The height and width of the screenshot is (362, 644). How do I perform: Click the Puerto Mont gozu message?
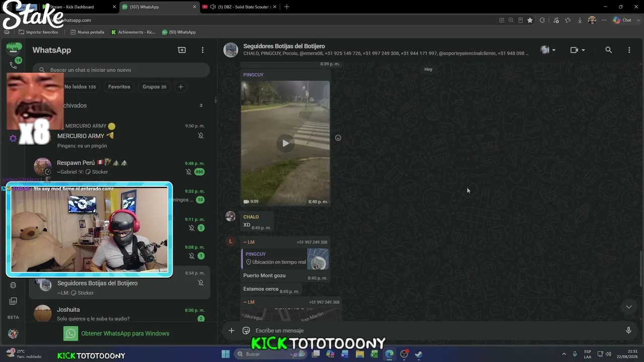[x=264, y=276]
